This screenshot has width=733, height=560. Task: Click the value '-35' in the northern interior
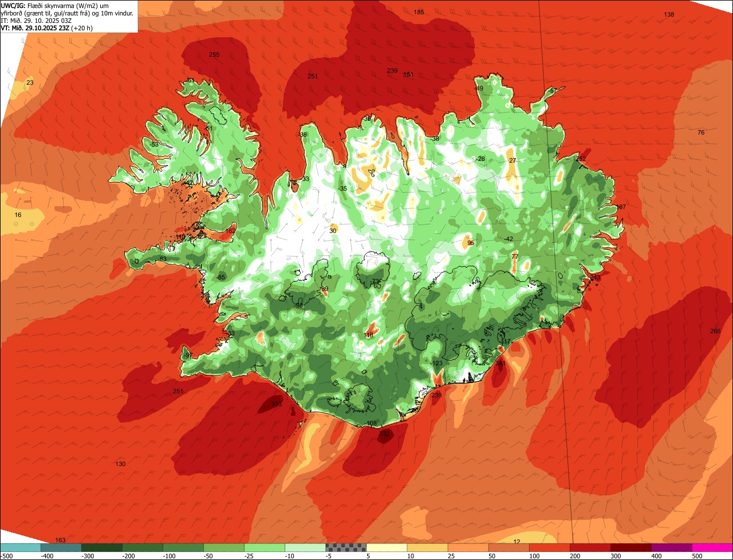coord(342,188)
